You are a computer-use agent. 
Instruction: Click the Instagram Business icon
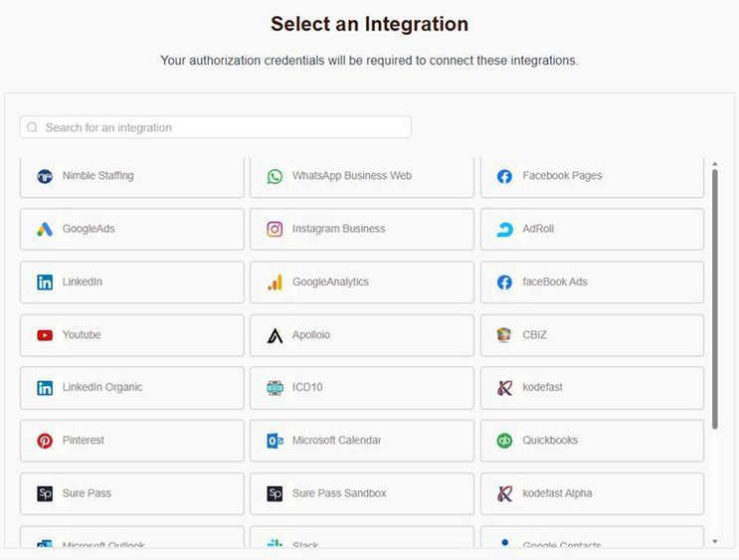275,229
